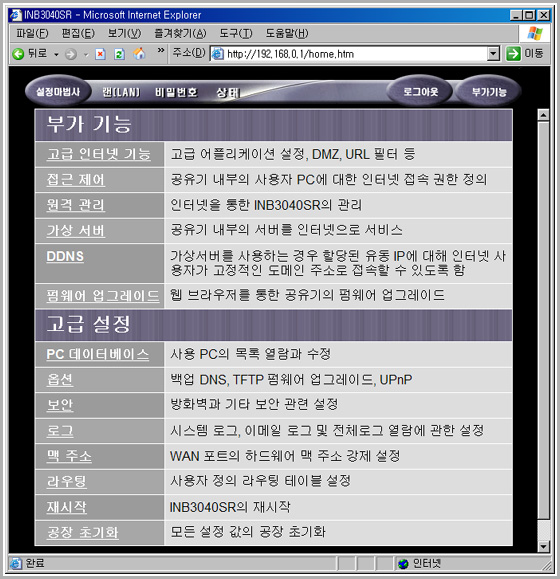
Task: Click the Stop loading icon
Action: tap(100, 54)
